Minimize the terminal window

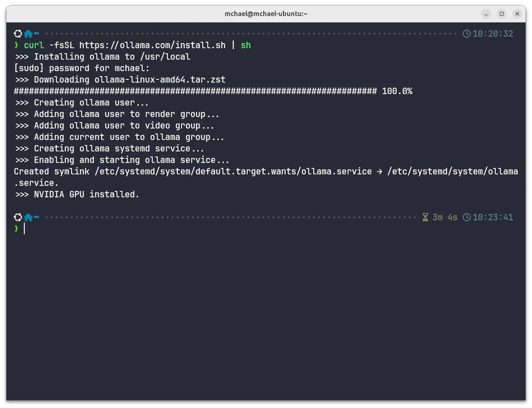487,14
